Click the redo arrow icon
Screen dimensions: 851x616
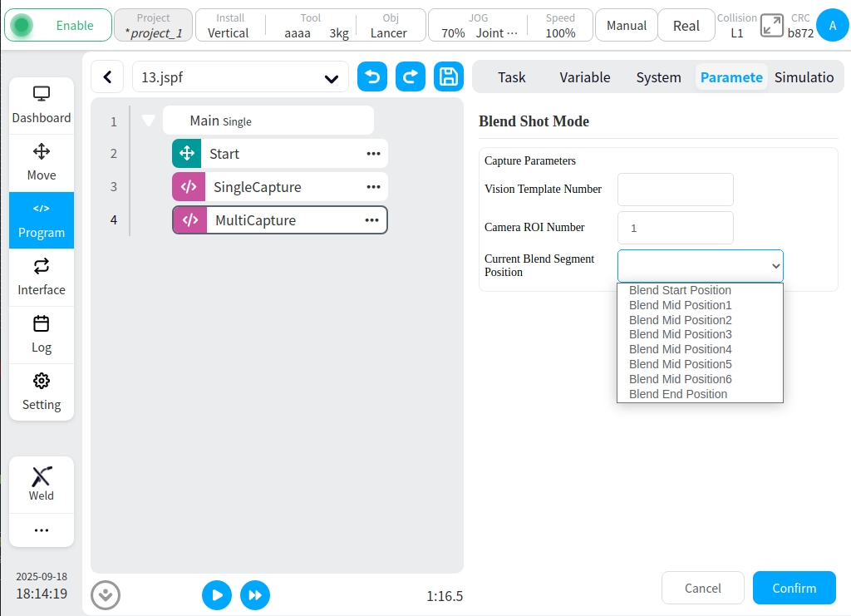point(411,77)
